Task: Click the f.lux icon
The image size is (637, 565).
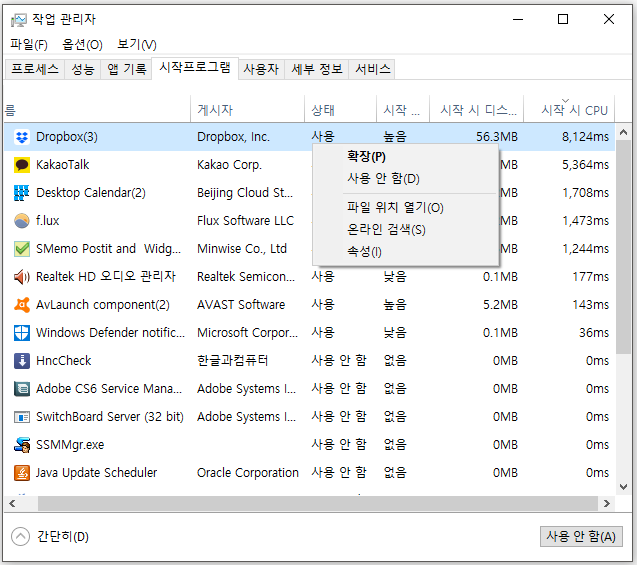Action: tap(22, 221)
